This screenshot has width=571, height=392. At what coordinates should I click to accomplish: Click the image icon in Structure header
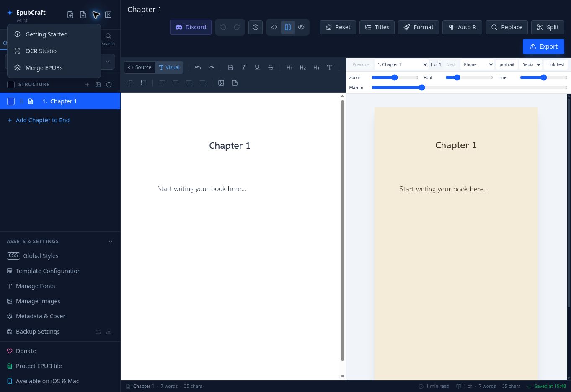click(x=98, y=85)
